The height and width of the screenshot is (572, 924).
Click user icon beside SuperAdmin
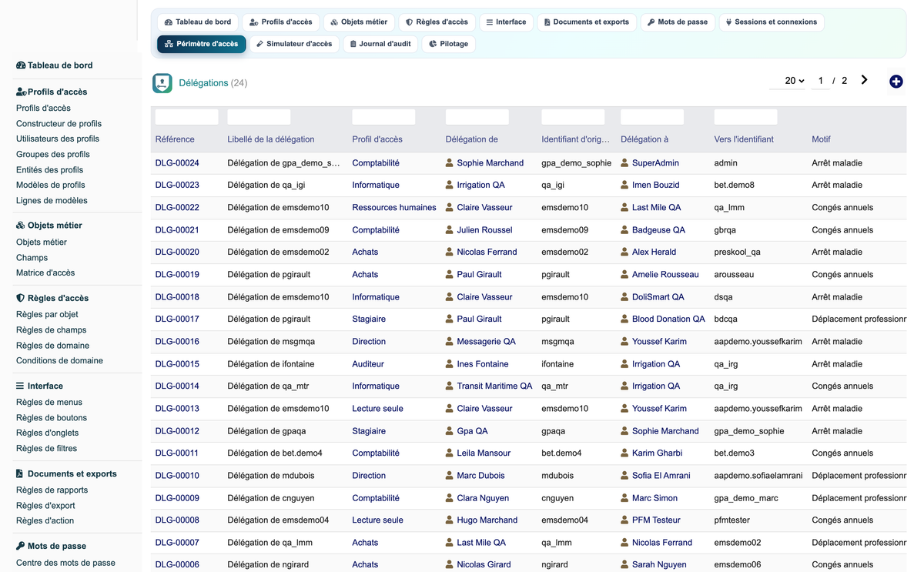tap(625, 163)
